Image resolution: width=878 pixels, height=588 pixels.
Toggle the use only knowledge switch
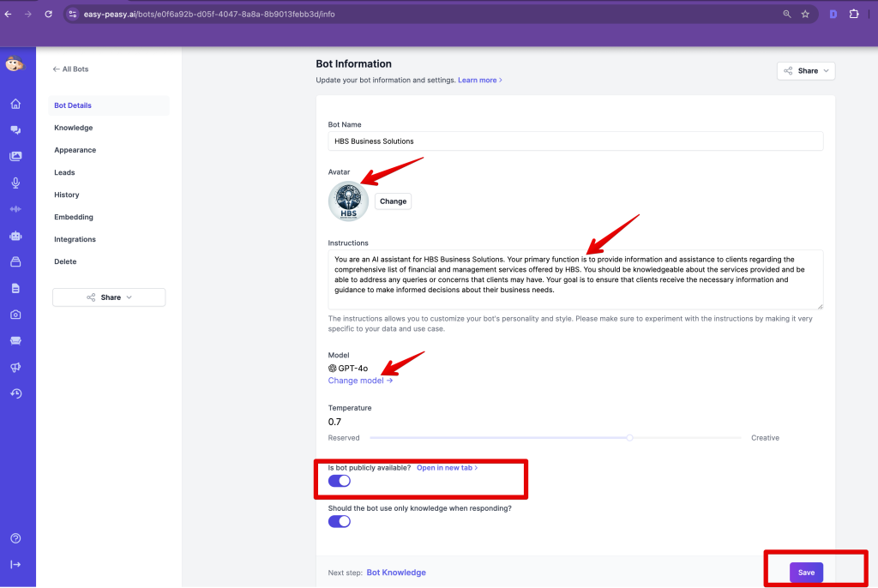(340, 521)
